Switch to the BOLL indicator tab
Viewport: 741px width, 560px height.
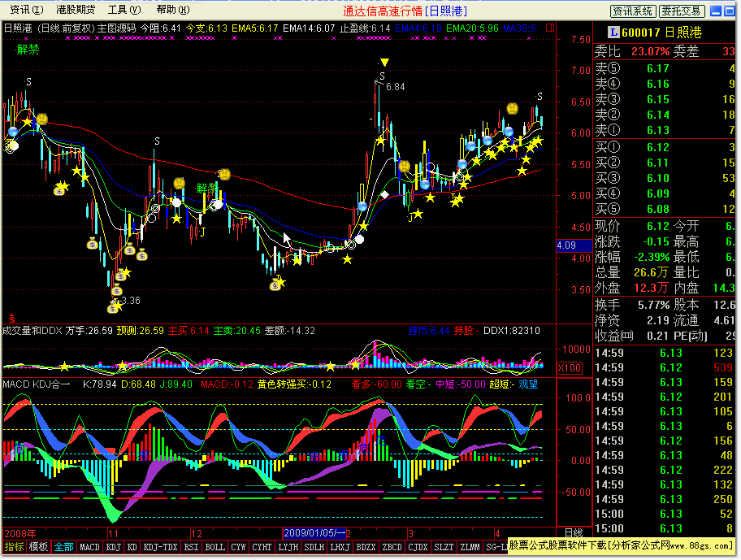[215, 547]
